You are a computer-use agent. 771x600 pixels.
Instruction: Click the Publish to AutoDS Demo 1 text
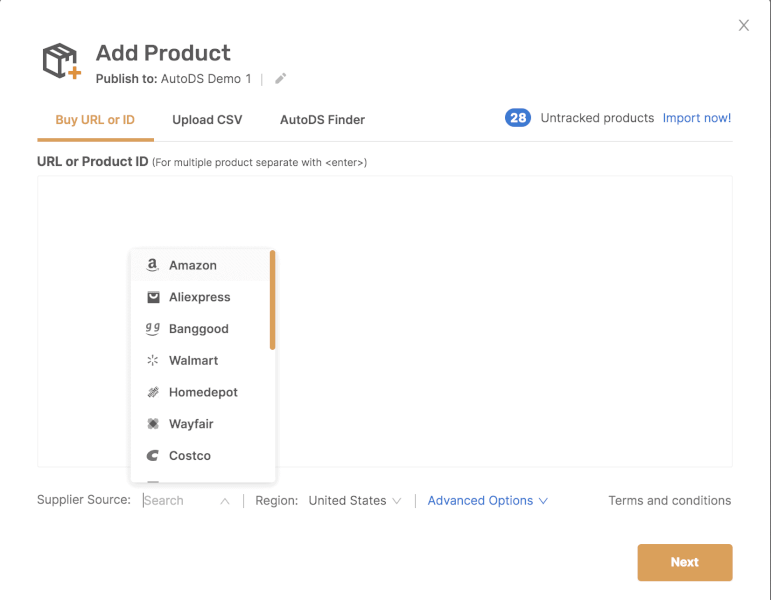173,79
